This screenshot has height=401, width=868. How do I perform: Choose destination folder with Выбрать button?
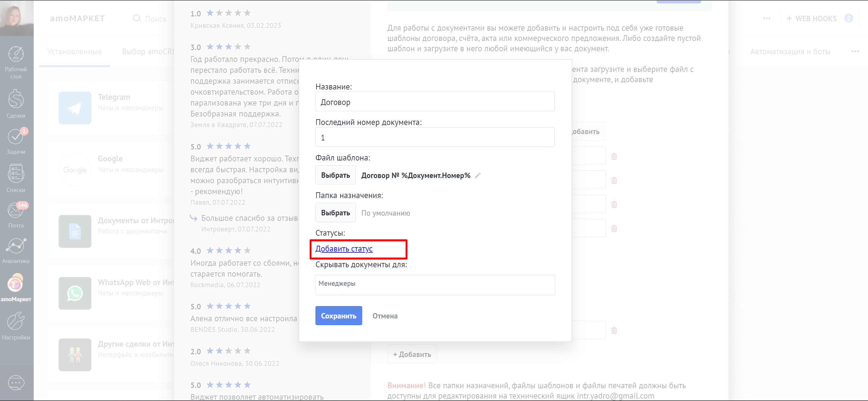(335, 213)
